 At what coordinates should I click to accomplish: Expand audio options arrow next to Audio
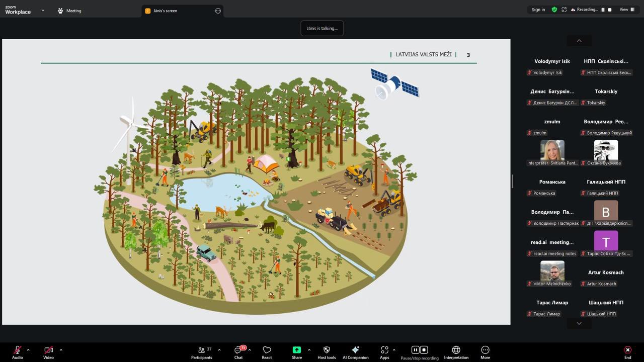click(x=28, y=350)
